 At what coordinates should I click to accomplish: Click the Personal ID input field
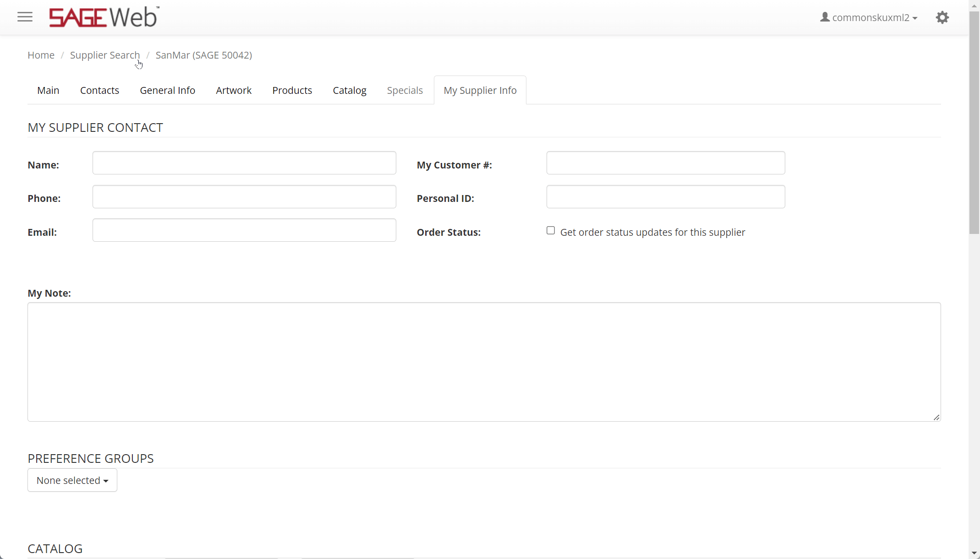[x=665, y=196]
